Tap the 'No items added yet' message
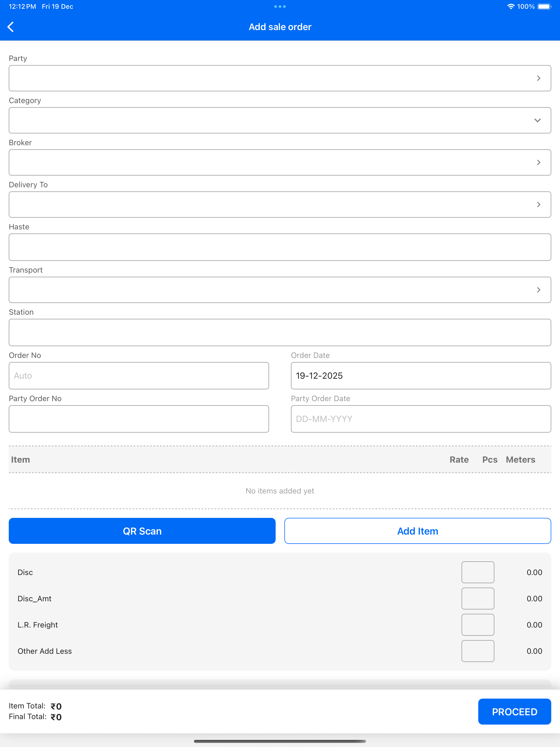The height and width of the screenshot is (747, 560). pyautogui.click(x=280, y=491)
